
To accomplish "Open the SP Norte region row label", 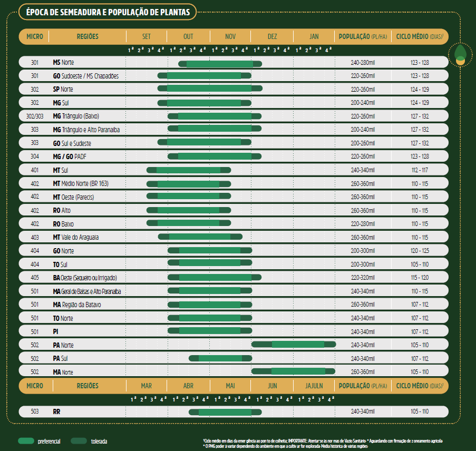I will [63, 89].
